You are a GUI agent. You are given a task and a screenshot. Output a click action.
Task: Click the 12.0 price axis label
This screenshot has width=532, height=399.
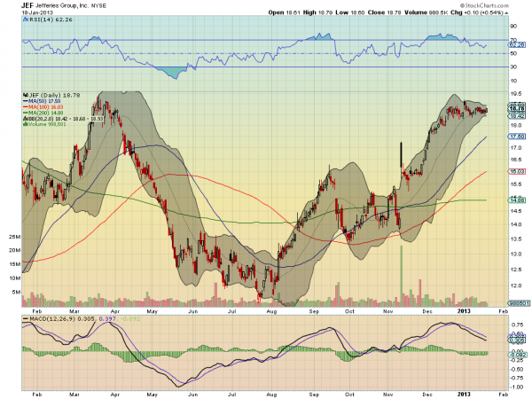click(515, 286)
